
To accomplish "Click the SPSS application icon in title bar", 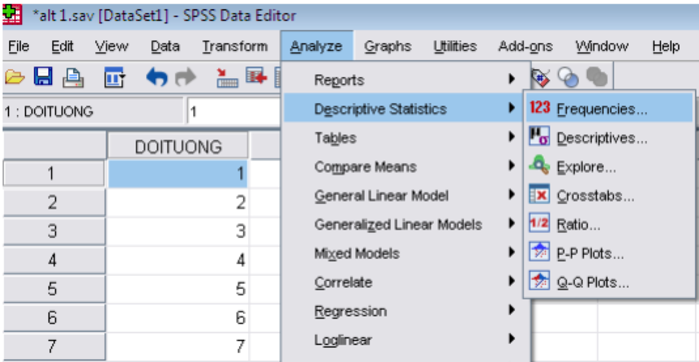I will (12, 15).
